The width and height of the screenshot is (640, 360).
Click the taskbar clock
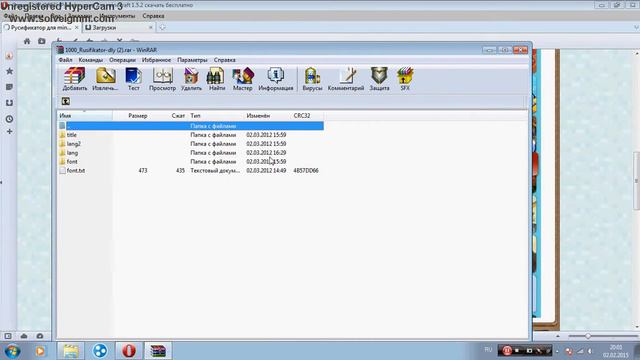[616, 351]
